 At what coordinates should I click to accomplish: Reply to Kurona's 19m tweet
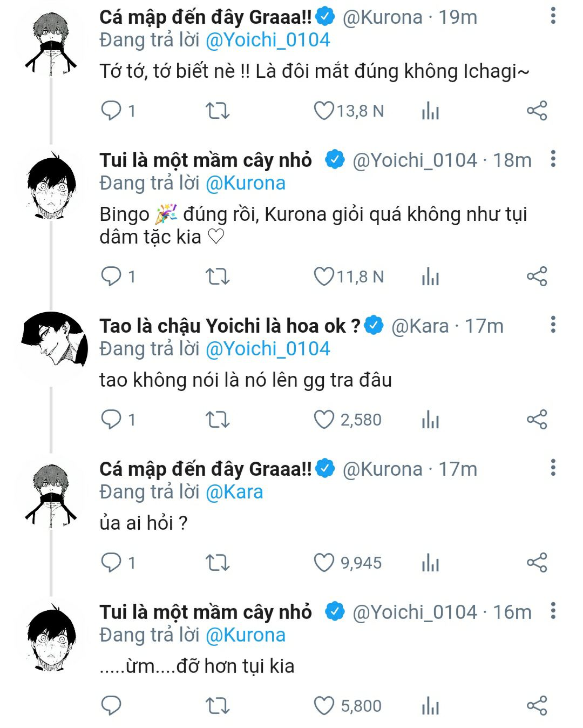click(x=111, y=111)
